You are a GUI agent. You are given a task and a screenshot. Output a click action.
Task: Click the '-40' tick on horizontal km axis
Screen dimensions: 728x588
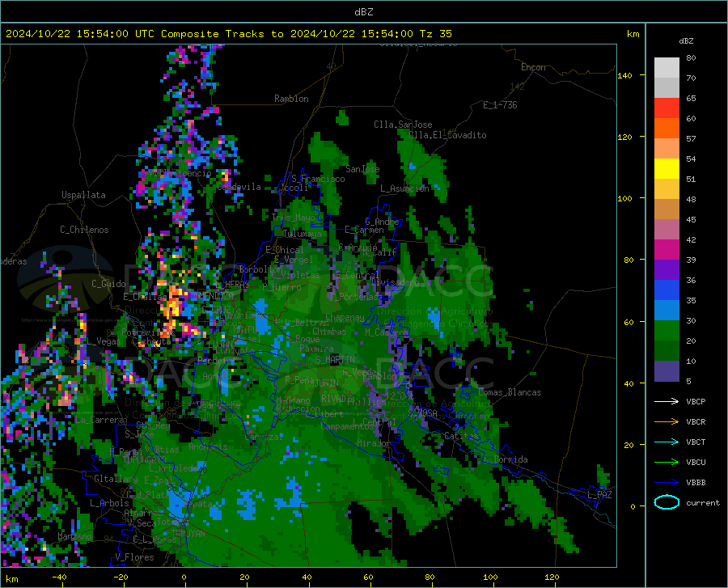(59, 577)
